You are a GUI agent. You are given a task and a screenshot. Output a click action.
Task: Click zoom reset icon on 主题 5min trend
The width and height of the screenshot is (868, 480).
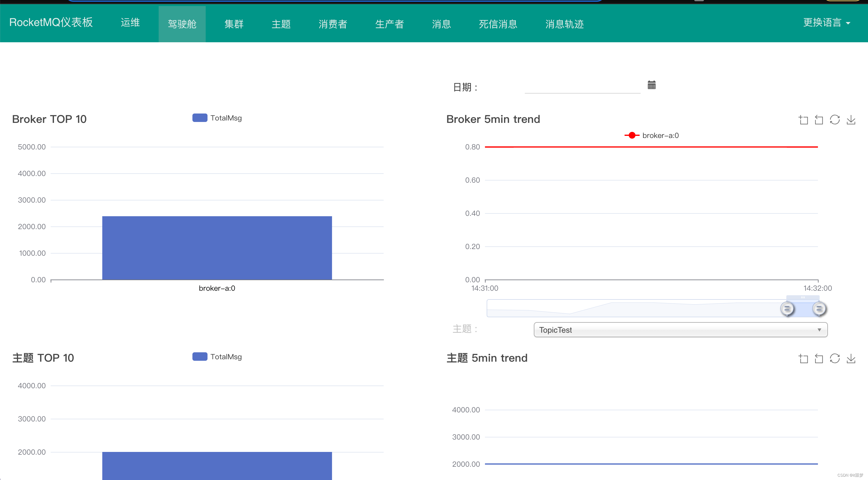[819, 358]
